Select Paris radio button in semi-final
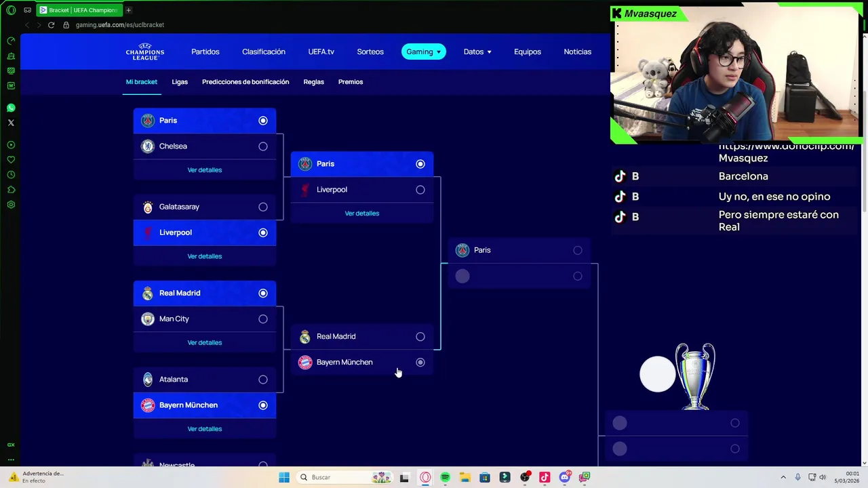868x488 pixels. pos(578,251)
